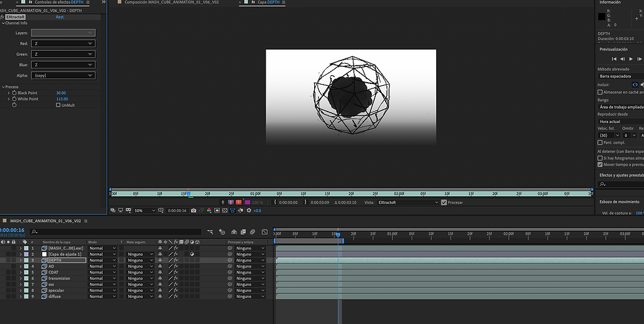Open the 50% magnification dropdown
This screenshot has width=644, height=324.
[x=145, y=211]
